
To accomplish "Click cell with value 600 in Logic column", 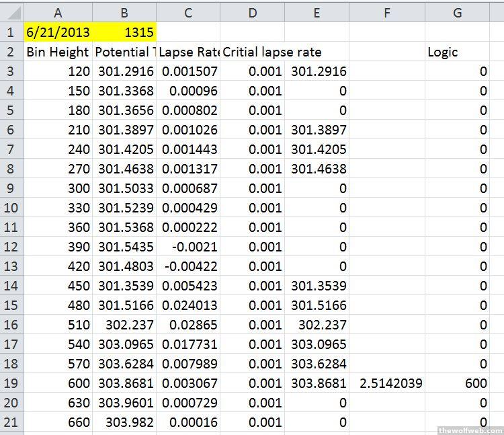I will pyautogui.click(x=457, y=383).
